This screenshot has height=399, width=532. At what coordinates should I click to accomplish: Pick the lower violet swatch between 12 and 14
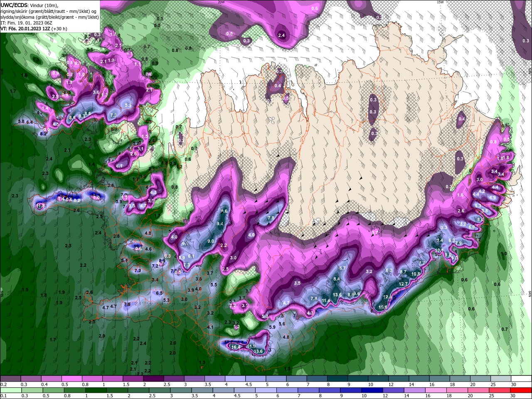(x=394, y=390)
